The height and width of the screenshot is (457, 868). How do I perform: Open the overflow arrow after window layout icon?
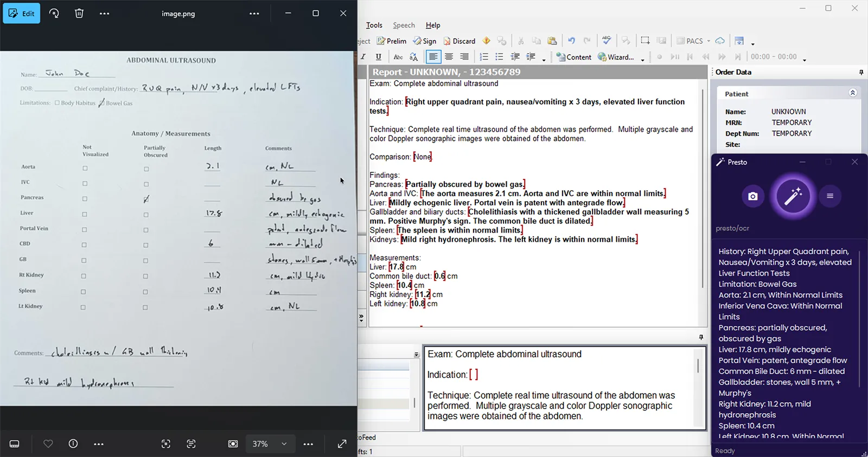click(752, 43)
